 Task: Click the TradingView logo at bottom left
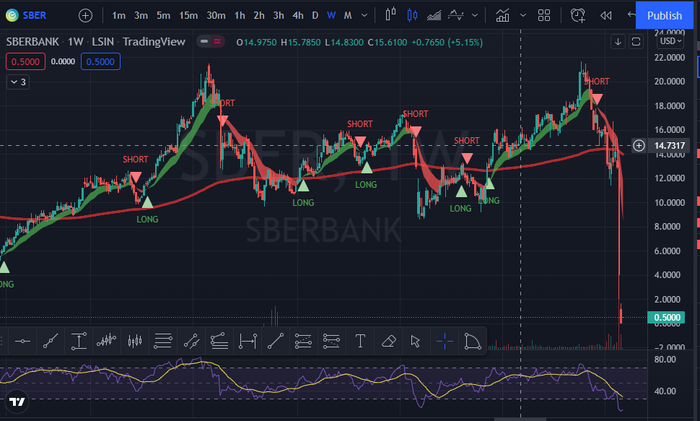(17, 402)
